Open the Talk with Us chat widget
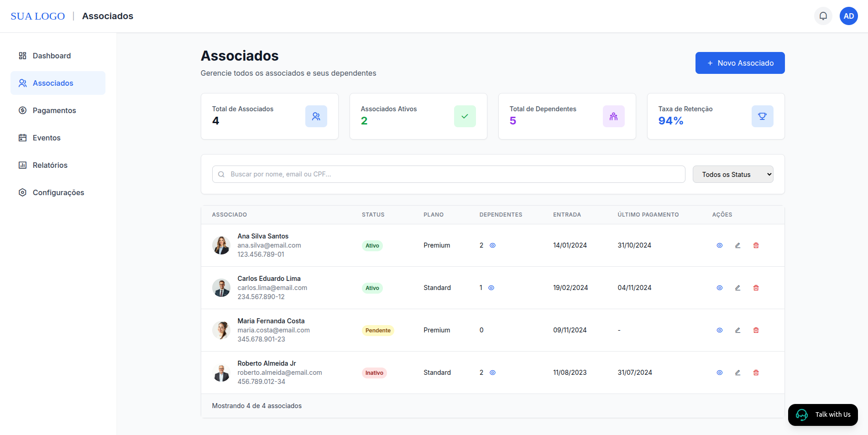The width and height of the screenshot is (868, 435). (x=823, y=414)
